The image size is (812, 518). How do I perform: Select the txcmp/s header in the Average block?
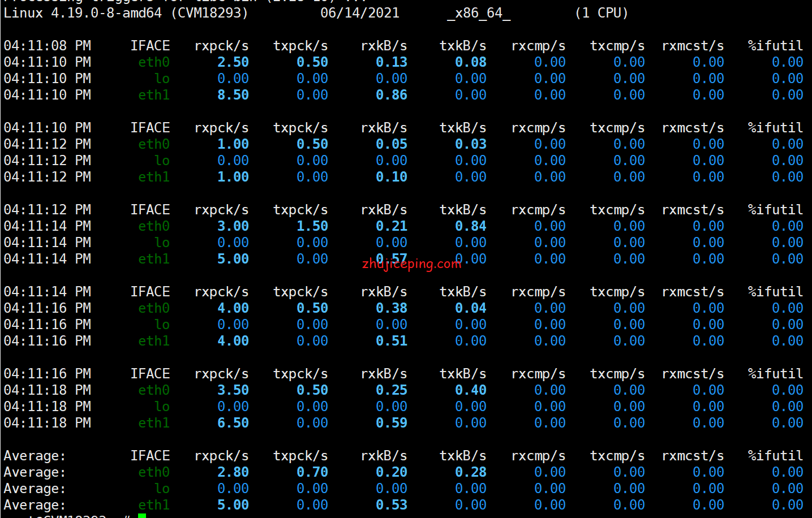tap(617, 456)
